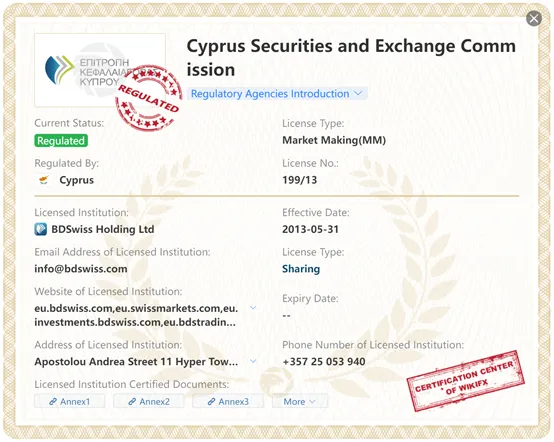Click the BDSwiss Holding Ltd logo icon
This screenshot has height=442, width=554.
coord(41,229)
